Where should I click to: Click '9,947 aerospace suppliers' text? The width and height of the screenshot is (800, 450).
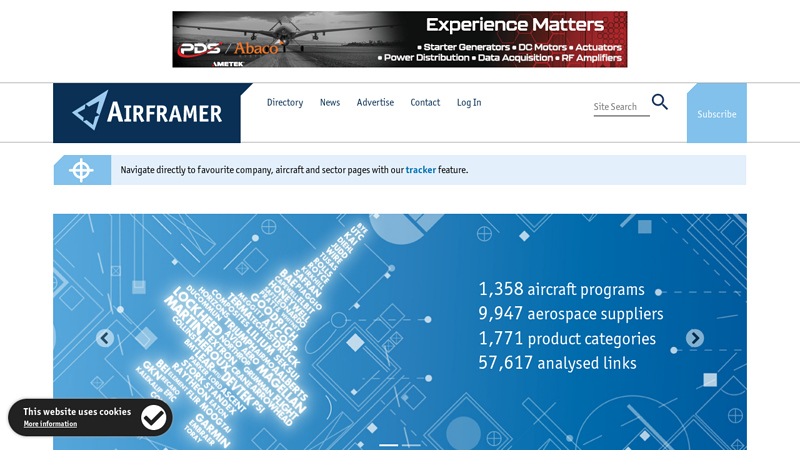coord(571,313)
